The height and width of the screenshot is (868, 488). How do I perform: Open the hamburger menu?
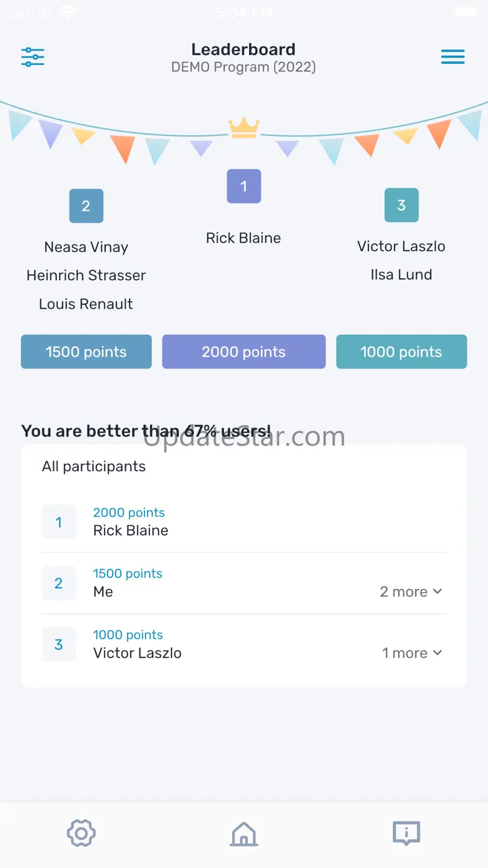coord(453,57)
